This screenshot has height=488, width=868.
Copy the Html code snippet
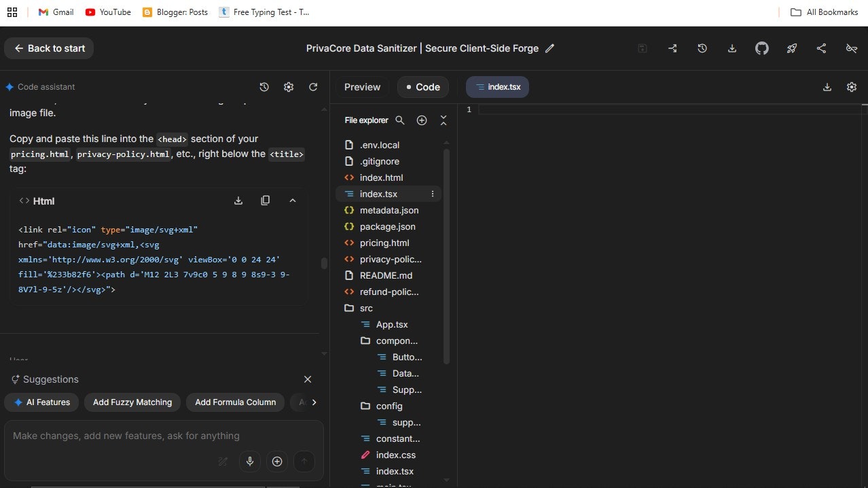click(266, 201)
